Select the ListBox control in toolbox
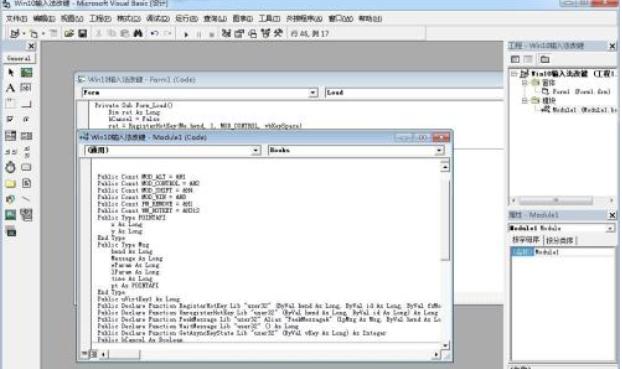 (x=26, y=136)
